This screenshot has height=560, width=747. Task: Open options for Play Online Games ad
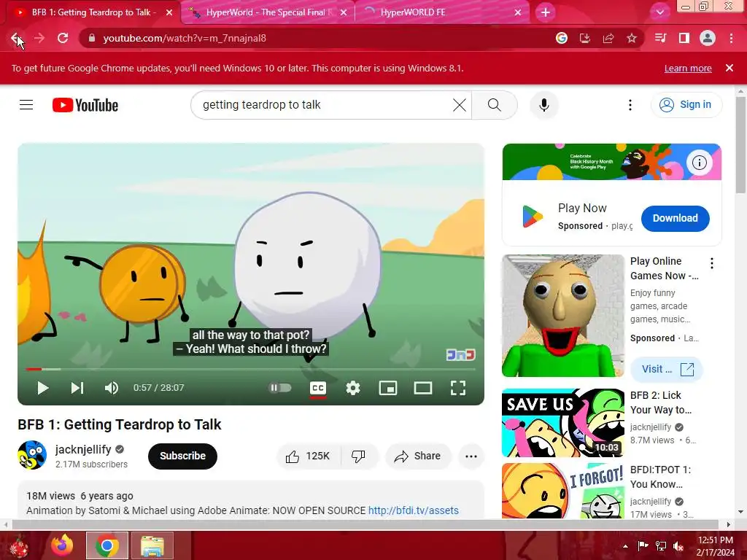pyautogui.click(x=712, y=263)
